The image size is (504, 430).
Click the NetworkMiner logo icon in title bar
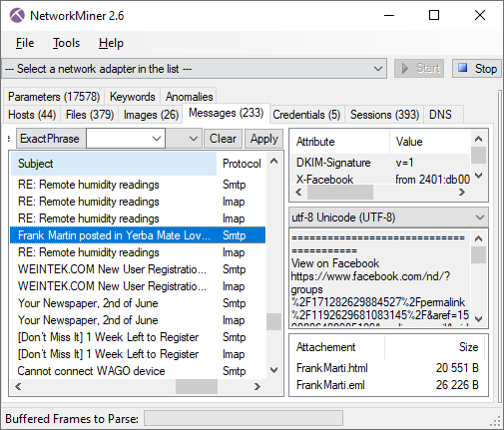[17, 15]
